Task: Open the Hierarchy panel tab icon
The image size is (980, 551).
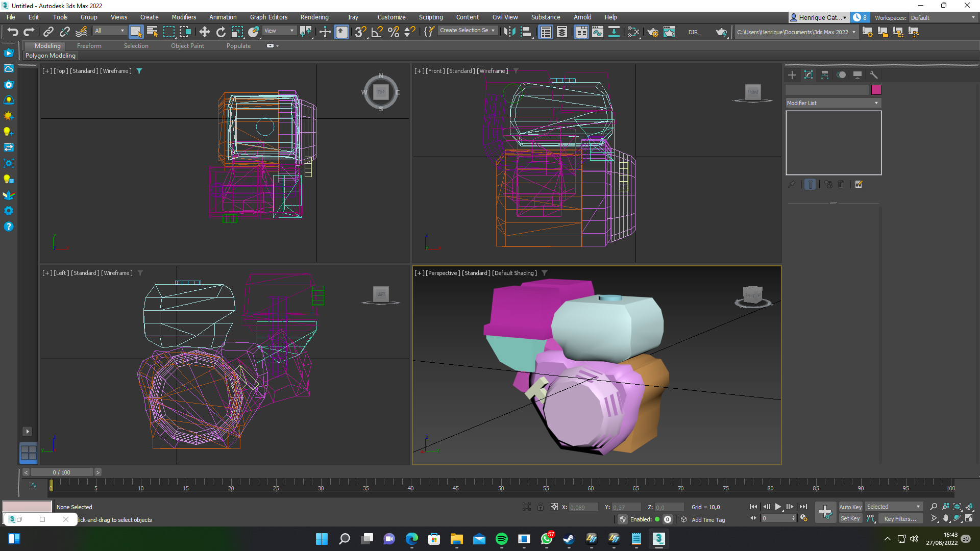Action: tap(825, 75)
